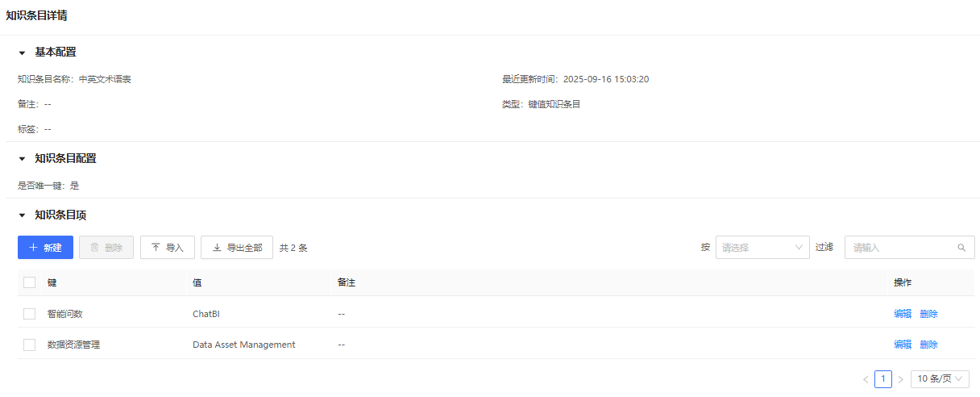Click the 导出全部 export all button
Image resolution: width=980 pixels, height=397 pixels.
236,248
